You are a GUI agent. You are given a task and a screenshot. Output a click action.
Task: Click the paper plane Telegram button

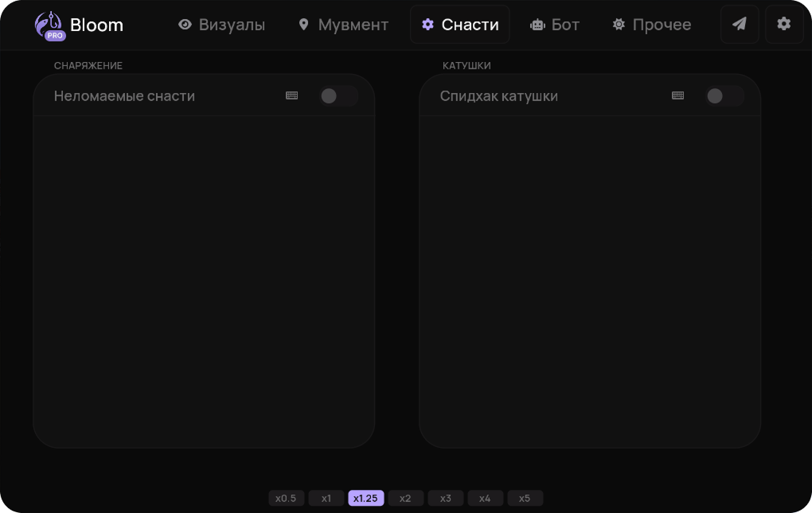click(x=740, y=25)
